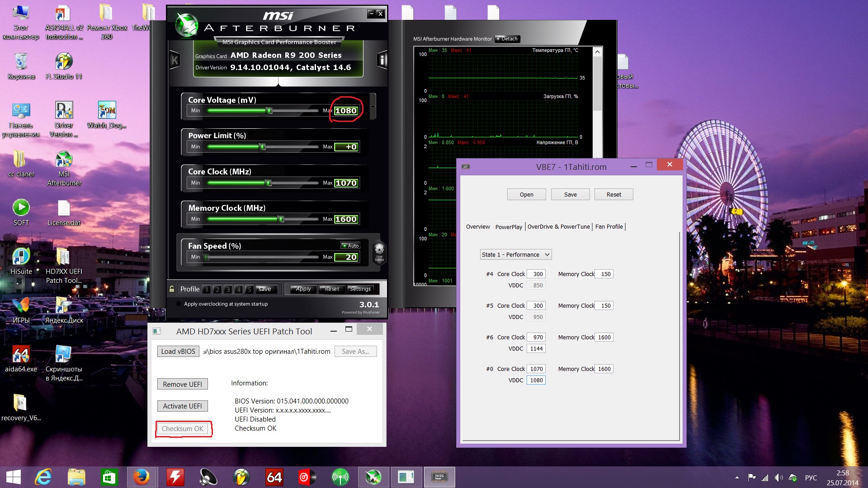
Task: Toggle the profile lock padlock icon
Action: (172, 289)
